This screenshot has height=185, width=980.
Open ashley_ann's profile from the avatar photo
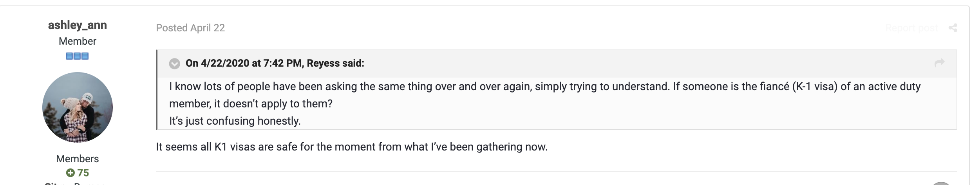coord(78,107)
